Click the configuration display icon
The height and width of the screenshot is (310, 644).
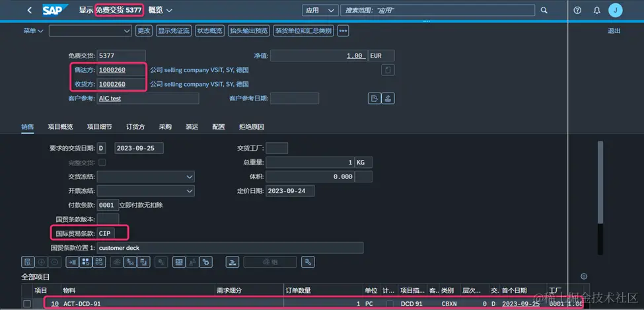pos(178,262)
